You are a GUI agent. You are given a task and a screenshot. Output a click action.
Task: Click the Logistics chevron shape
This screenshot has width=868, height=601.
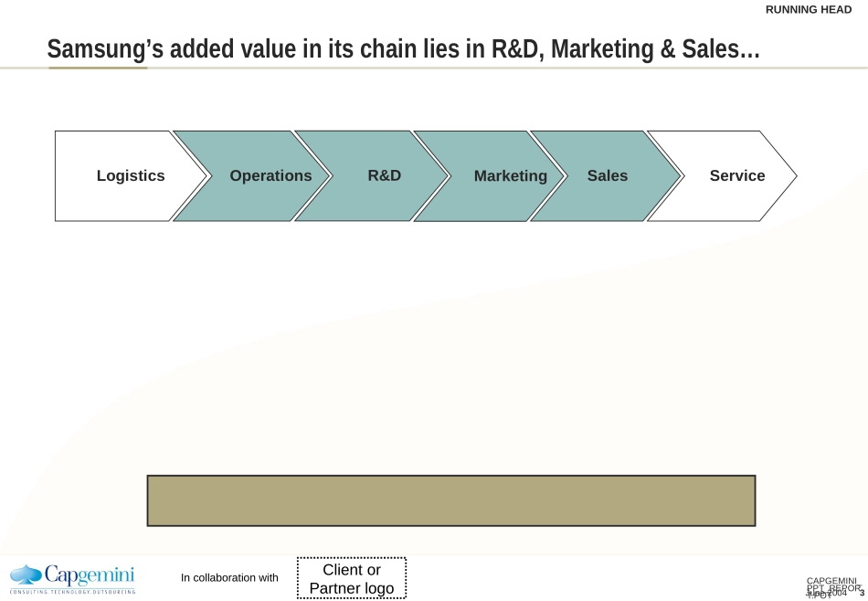pyautogui.click(x=131, y=176)
